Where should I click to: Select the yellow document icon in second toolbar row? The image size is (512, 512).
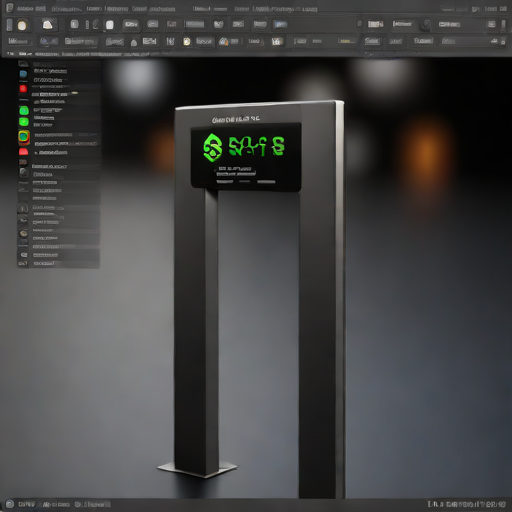187,41
